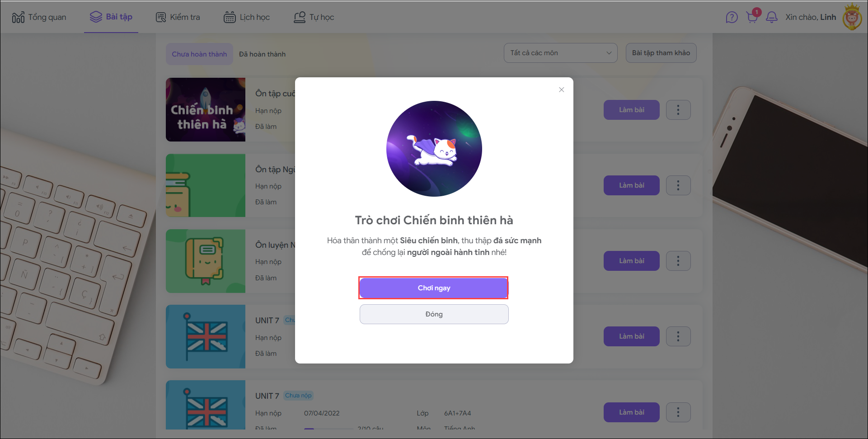This screenshot has height=439, width=868.
Task: Select the Chưa hoàn thành tab
Action: tap(199, 54)
